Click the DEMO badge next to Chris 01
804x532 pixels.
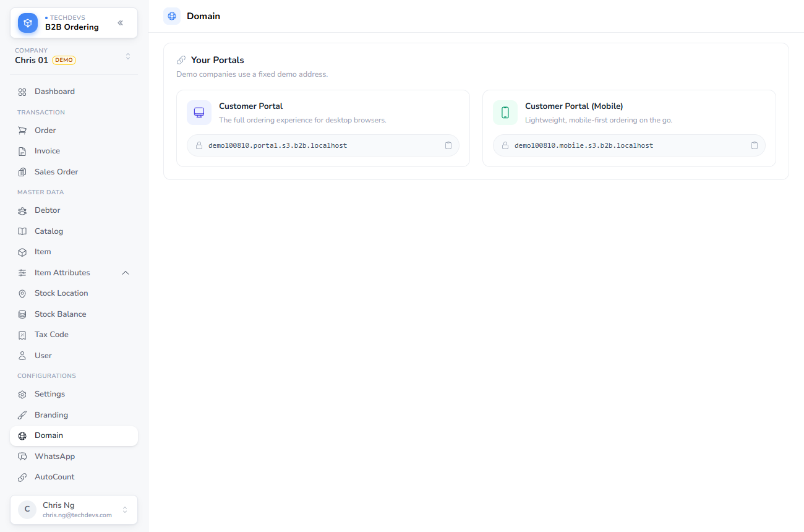[64, 60]
